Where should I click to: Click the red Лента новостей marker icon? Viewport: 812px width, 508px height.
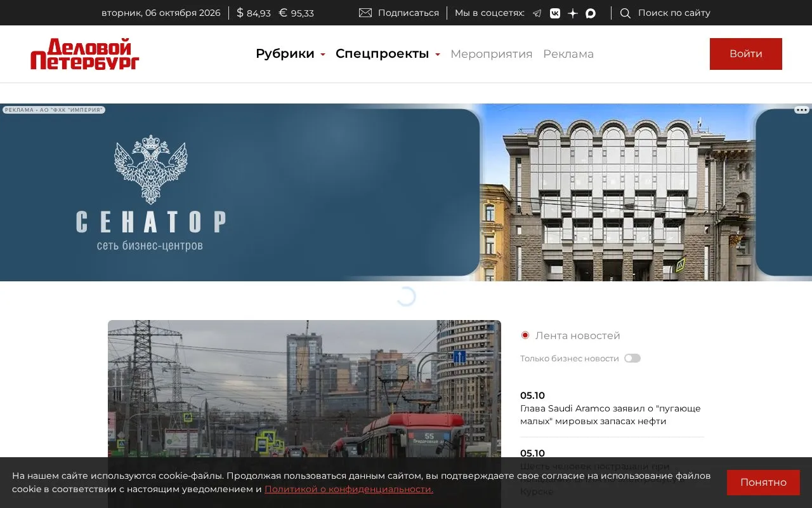click(x=525, y=335)
